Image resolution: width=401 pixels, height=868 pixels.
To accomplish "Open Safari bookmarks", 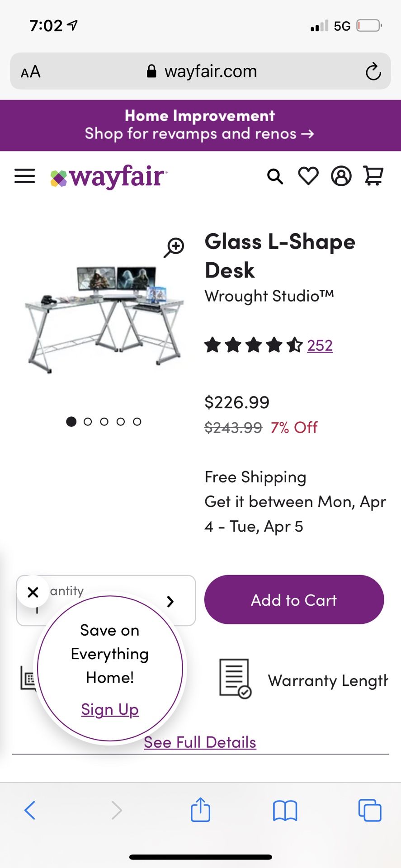I will pos(285,810).
